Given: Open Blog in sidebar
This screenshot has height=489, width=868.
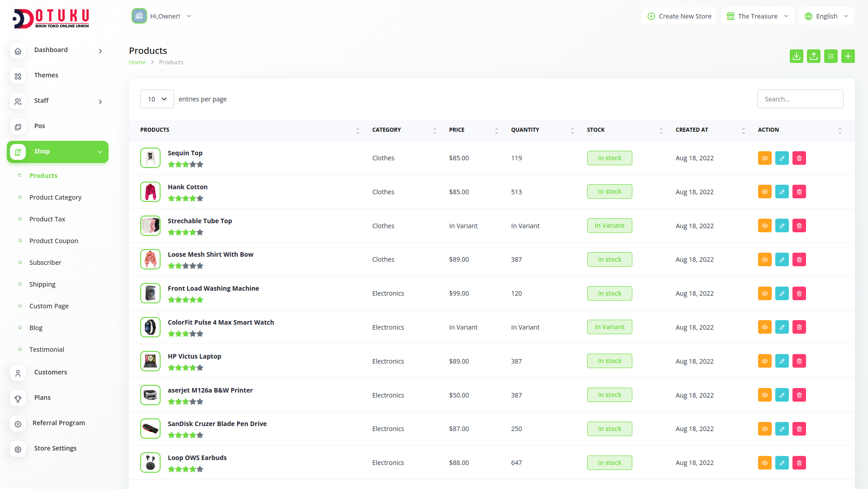Looking at the screenshot, I should [x=36, y=328].
